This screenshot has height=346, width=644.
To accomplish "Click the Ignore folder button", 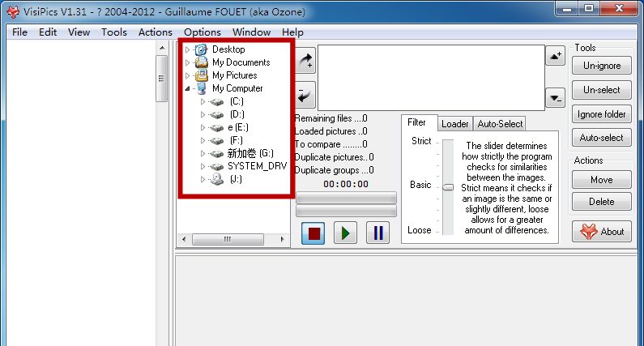I will 602,114.
